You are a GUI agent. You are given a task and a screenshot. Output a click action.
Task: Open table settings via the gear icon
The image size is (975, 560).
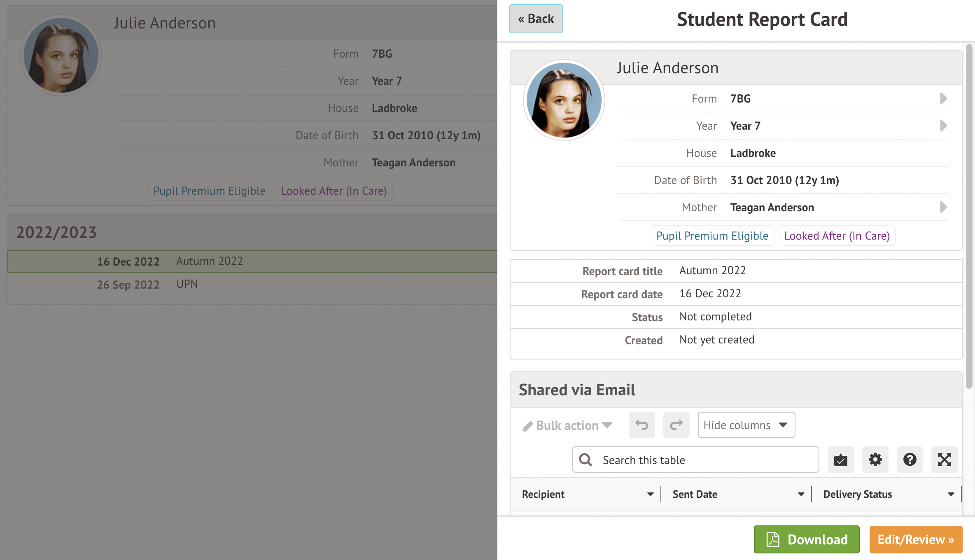coord(875,460)
